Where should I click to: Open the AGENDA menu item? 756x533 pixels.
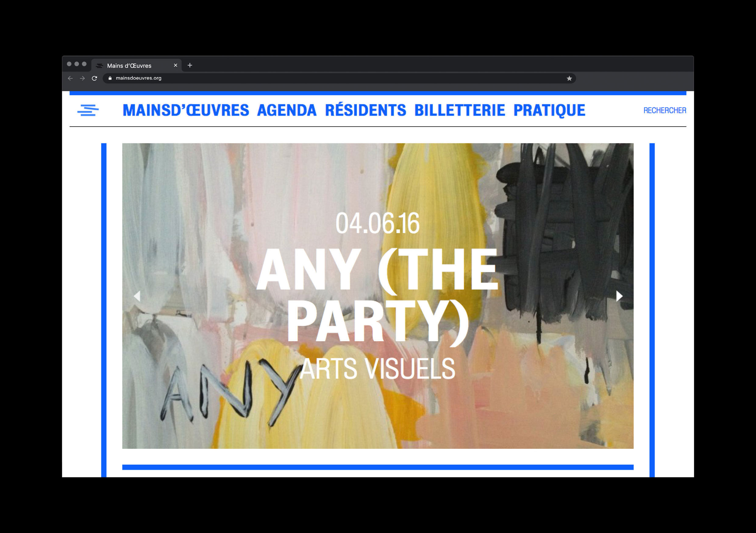(287, 110)
